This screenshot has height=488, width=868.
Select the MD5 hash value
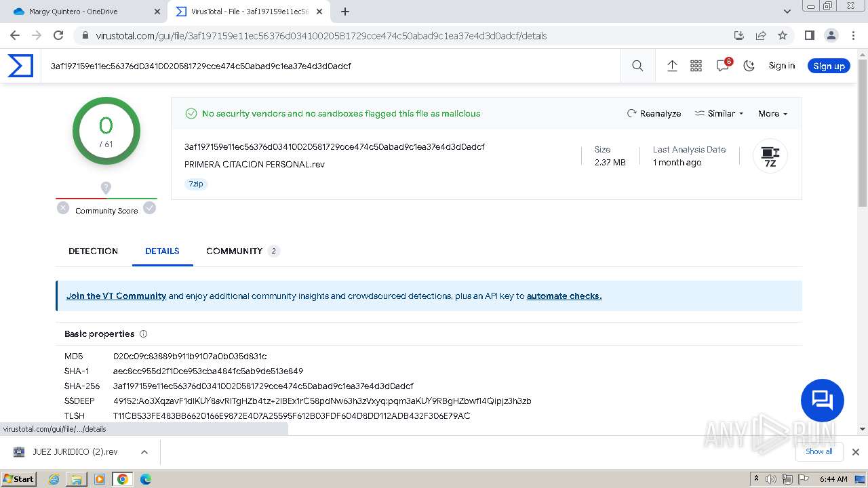[190, 357]
